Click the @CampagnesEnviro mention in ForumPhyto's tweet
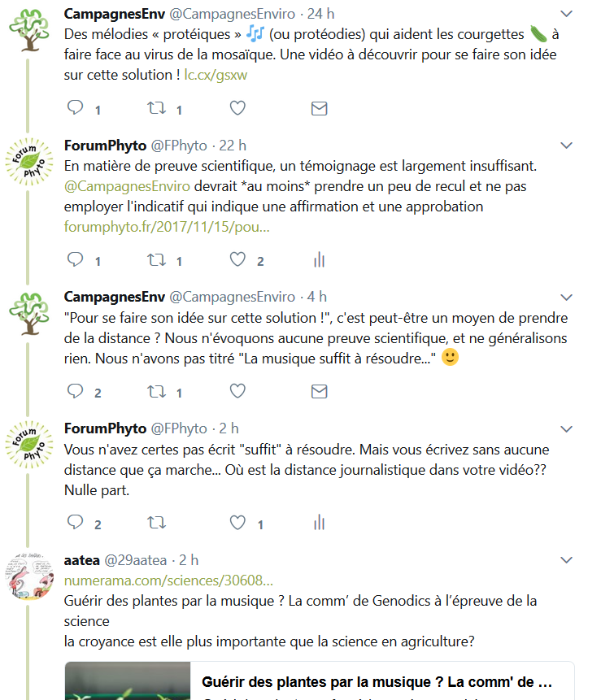 127,186
